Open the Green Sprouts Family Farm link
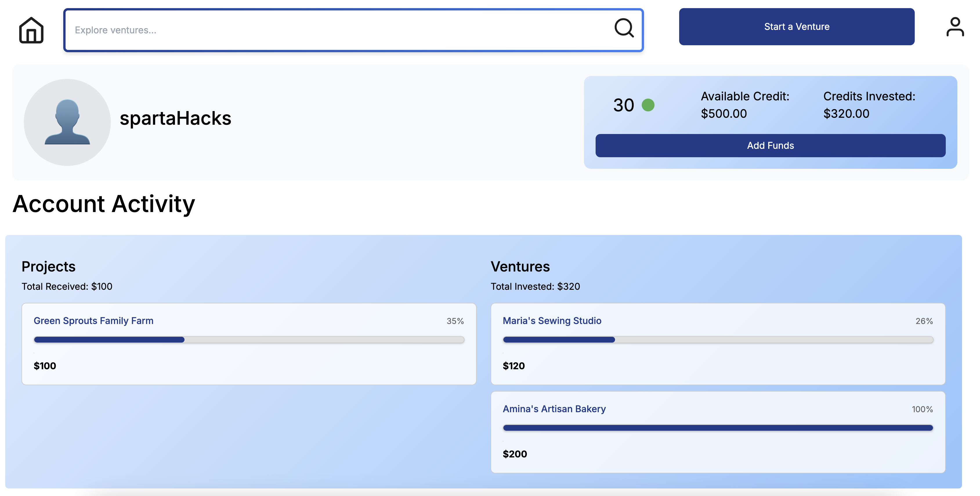 pyautogui.click(x=94, y=321)
